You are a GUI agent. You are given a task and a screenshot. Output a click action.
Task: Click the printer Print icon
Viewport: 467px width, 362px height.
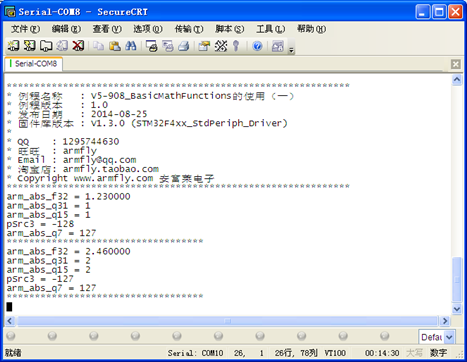[184, 46]
